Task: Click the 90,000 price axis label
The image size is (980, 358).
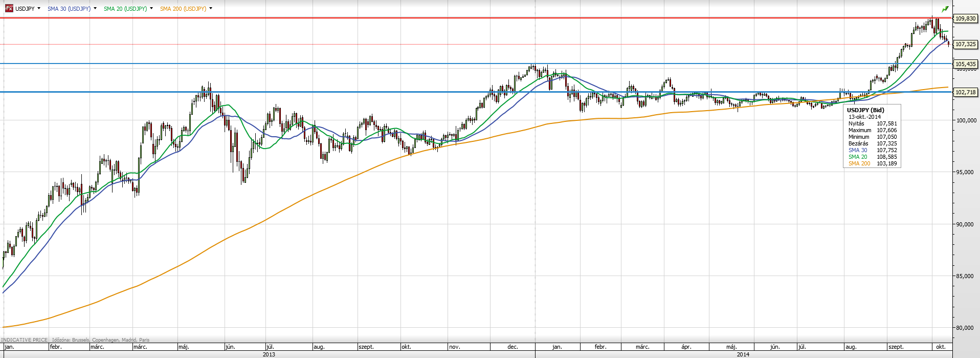Action: pos(965,224)
